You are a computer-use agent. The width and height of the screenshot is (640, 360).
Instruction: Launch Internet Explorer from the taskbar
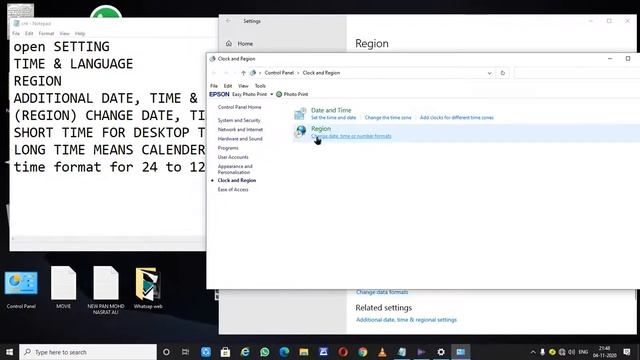point(245,352)
